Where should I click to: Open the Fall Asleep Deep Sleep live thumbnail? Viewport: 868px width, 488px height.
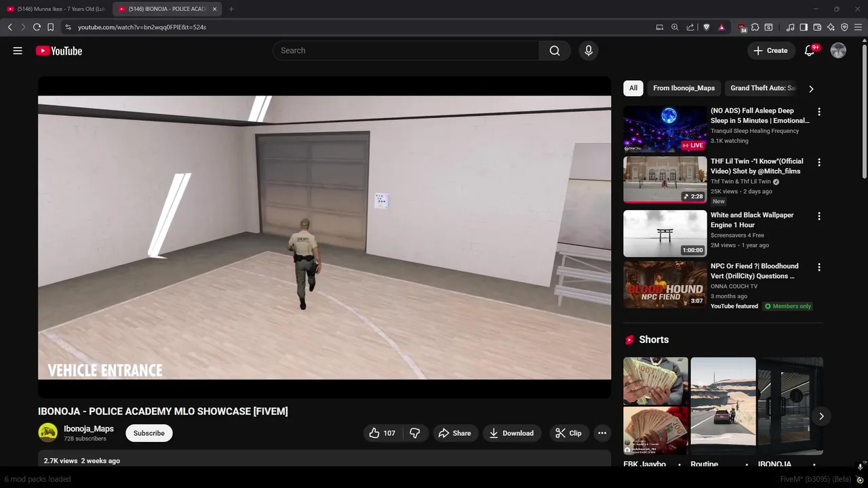tap(665, 129)
